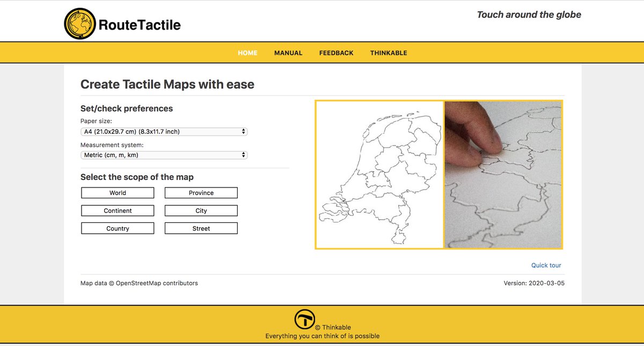
Task: Click the 'Create Tactile Maps with ease' heading
Action: 167,84
